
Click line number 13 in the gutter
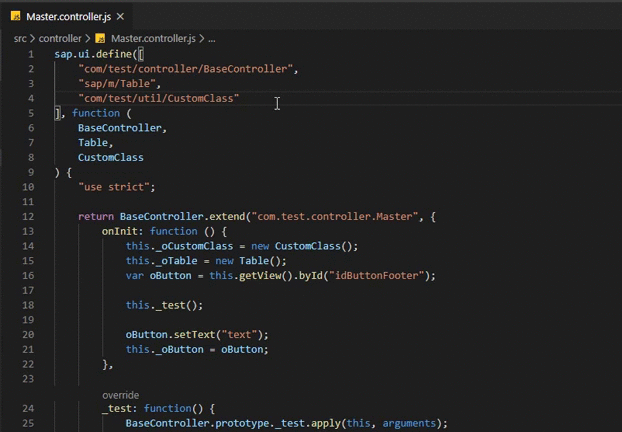tap(28, 231)
